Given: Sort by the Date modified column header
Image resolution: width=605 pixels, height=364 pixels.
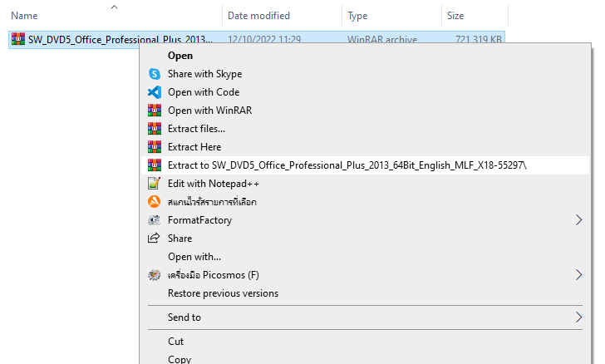Looking at the screenshot, I should pyautogui.click(x=258, y=16).
